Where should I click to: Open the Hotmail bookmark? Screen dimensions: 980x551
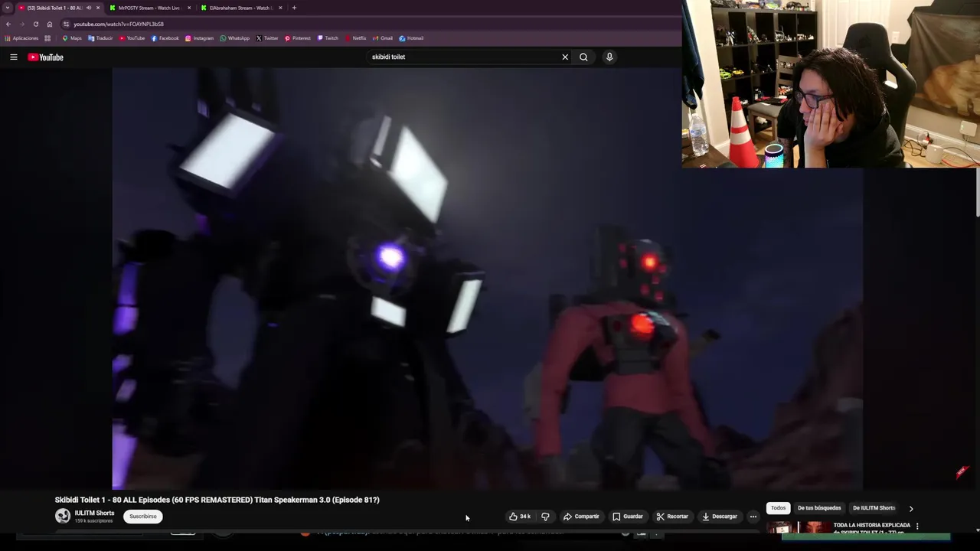411,38
